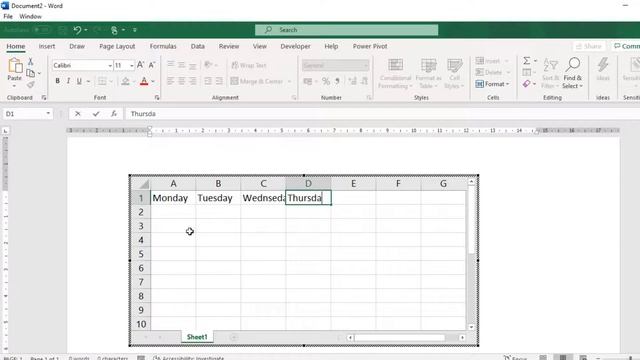Select the Sheet1 worksheet tab
This screenshot has height=360, width=640.
pyautogui.click(x=197, y=337)
